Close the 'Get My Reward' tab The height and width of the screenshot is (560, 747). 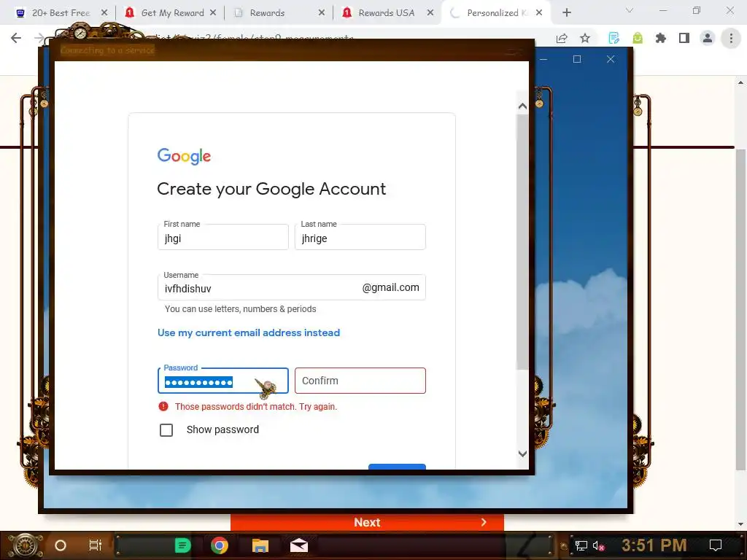pyautogui.click(x=213, y=13)
